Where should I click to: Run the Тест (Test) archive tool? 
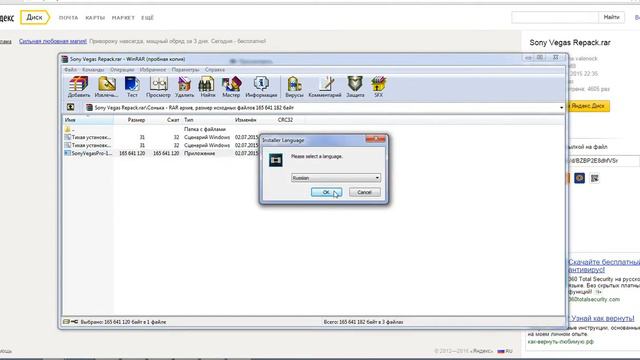point(132,87)
